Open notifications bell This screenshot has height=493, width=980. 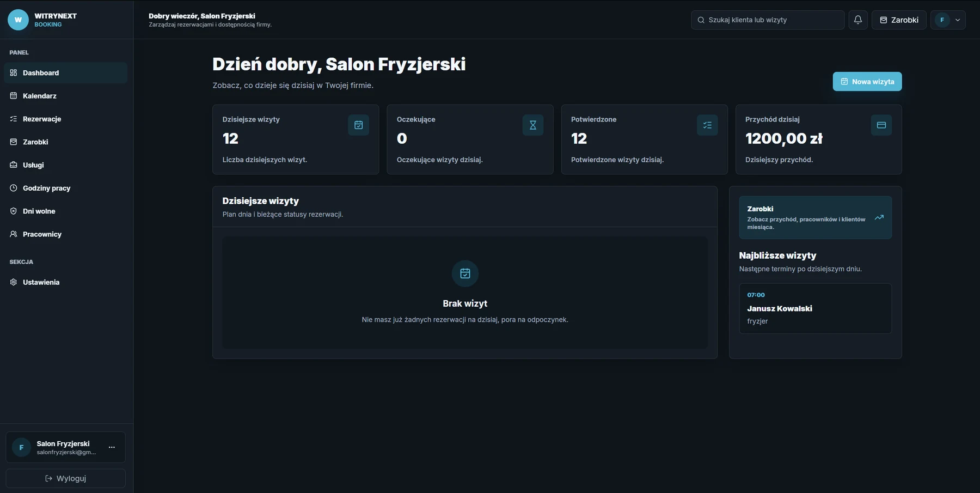point(858,20)
